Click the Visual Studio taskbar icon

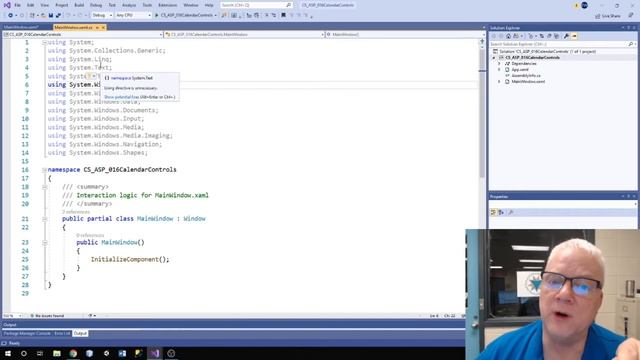(x=155, y=353)
